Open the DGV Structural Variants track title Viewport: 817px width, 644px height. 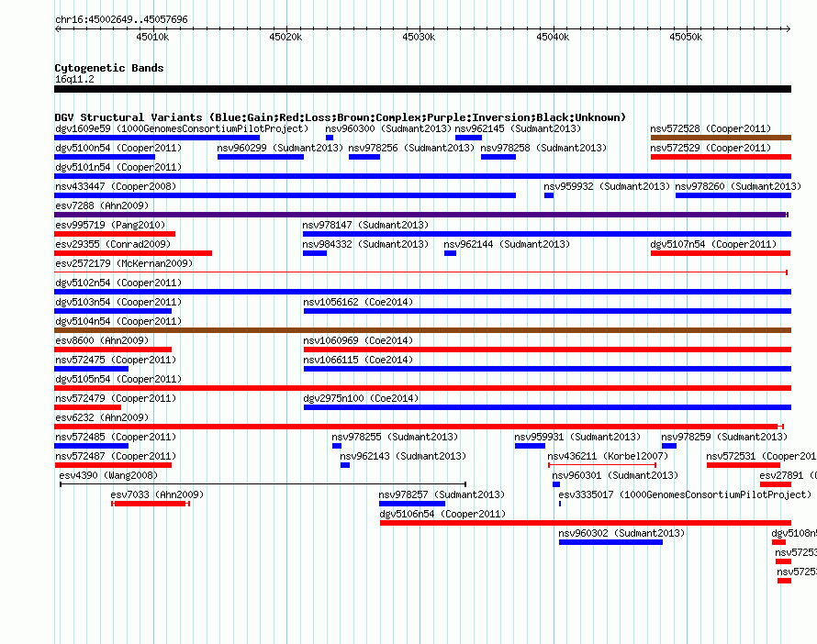click(341, 117)
